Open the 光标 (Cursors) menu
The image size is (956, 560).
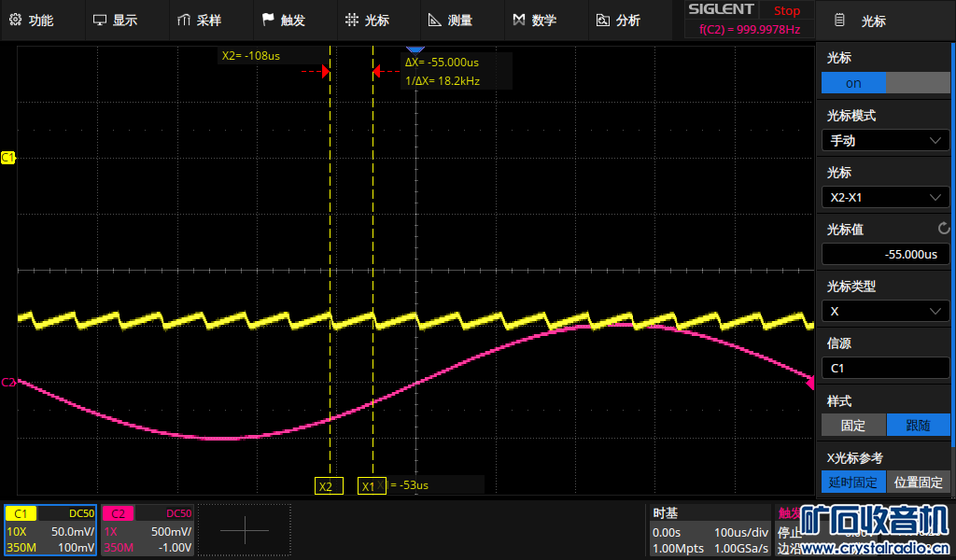(x=367, y=21)
